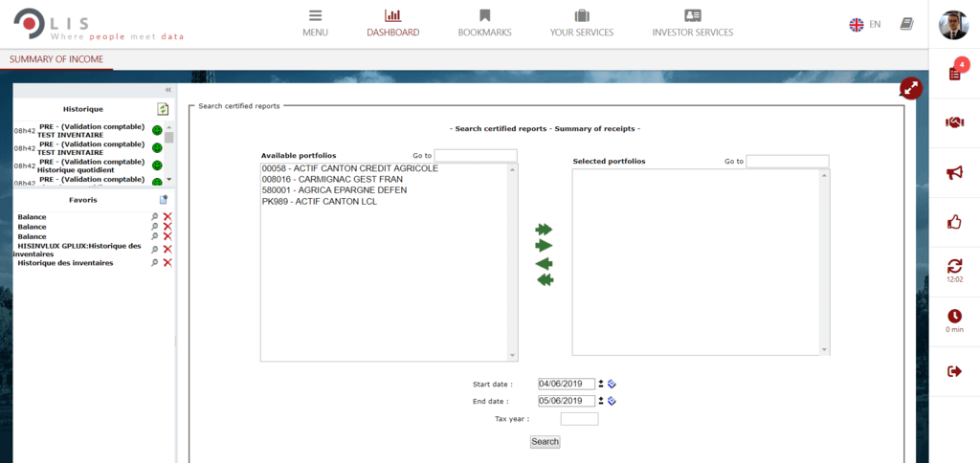Refresh the Historique list

163,109
